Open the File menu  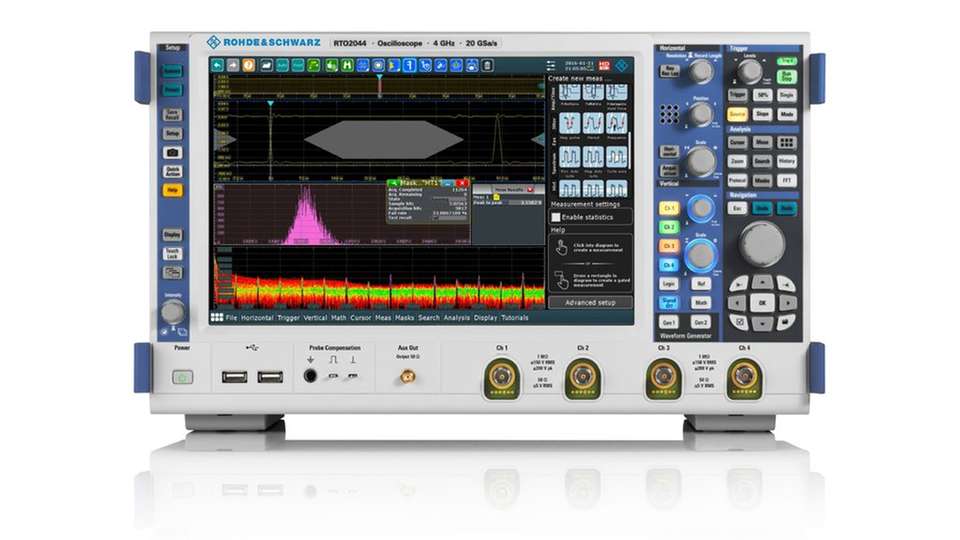point(231,318)
